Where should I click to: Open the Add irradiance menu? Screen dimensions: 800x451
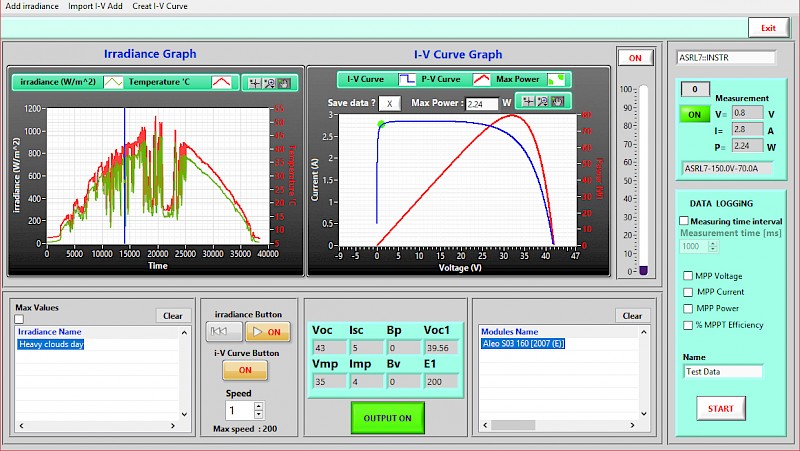coord(32,6)
